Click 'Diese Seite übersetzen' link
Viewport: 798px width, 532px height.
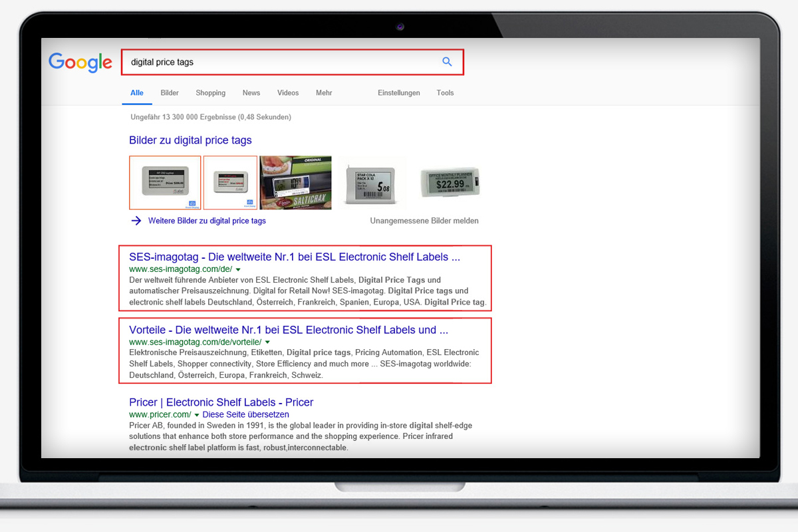(246, 415)
